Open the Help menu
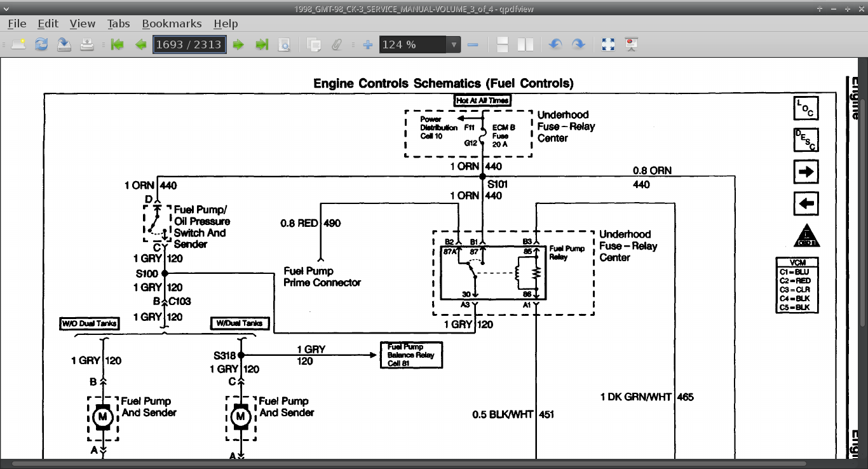The image size is (868, 469). pyautogui.click(x=226, y=24)
